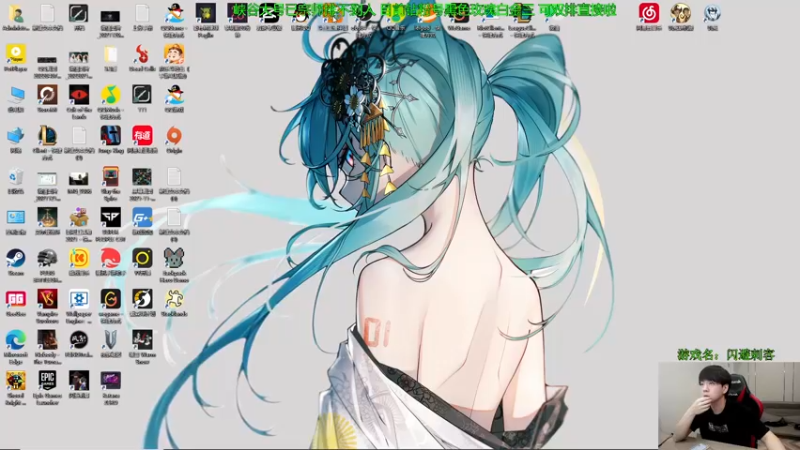
Task: Open the red whale app icon
Action: coord(111,258)
